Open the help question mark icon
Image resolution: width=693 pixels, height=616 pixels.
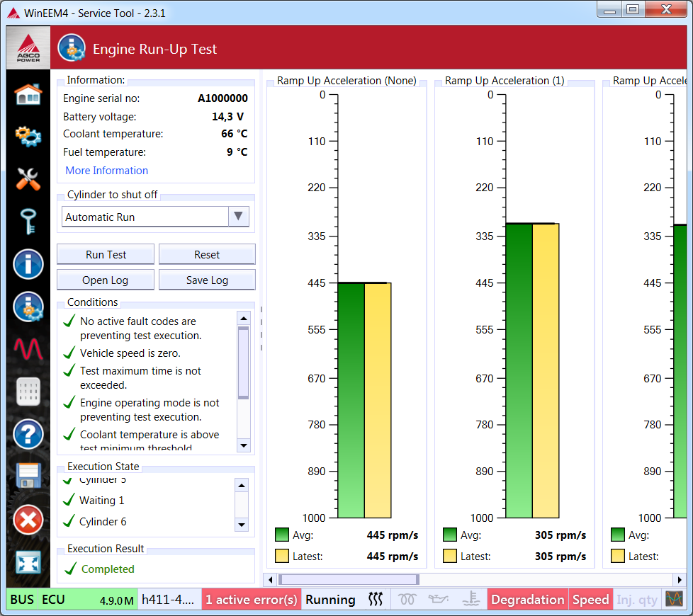point(28,433)
